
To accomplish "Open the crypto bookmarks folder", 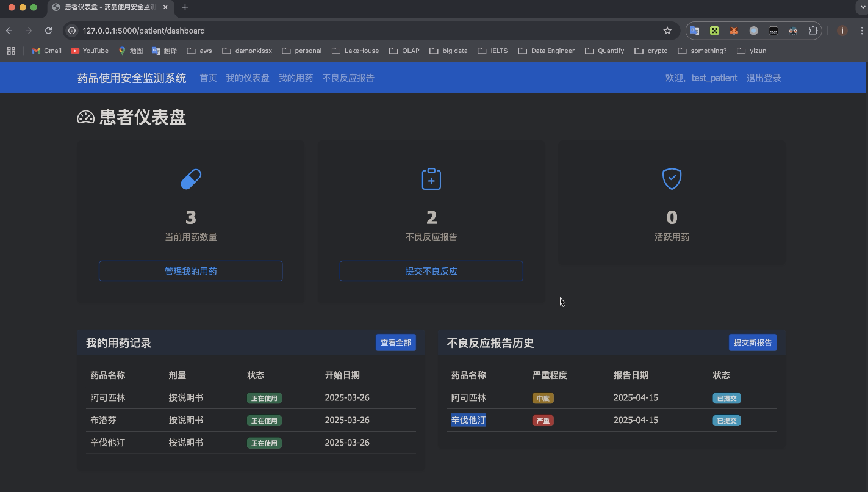I will [x=651, y=51].
